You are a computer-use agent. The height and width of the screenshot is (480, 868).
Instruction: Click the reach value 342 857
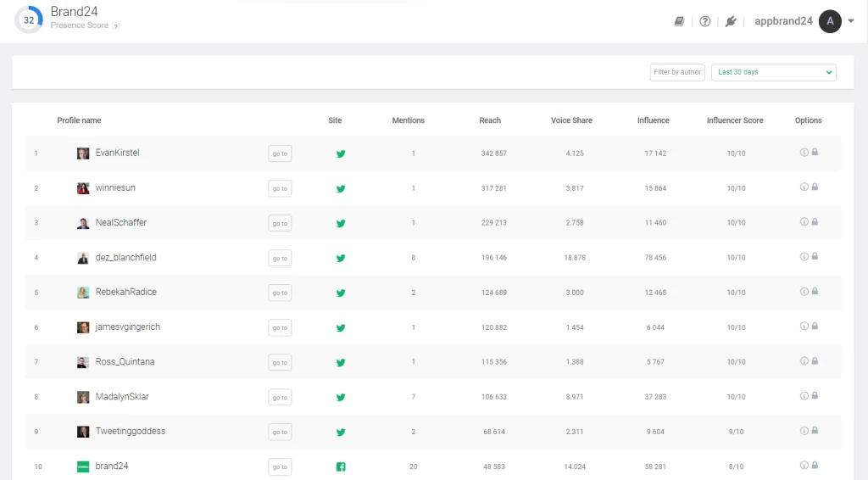click(494, 153)
